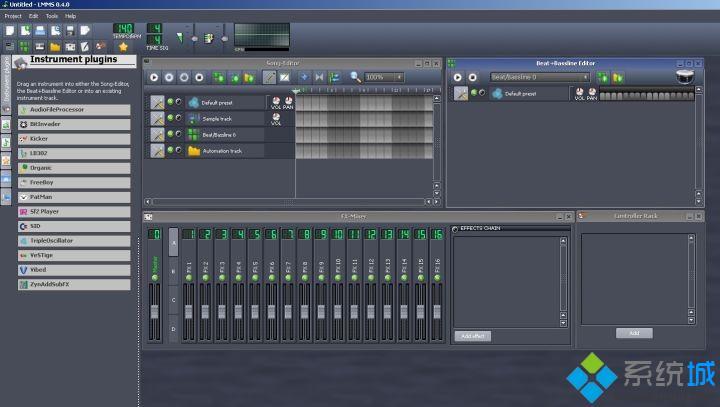Mute FX 1 channel in FX-Mixer

(189, 278)
